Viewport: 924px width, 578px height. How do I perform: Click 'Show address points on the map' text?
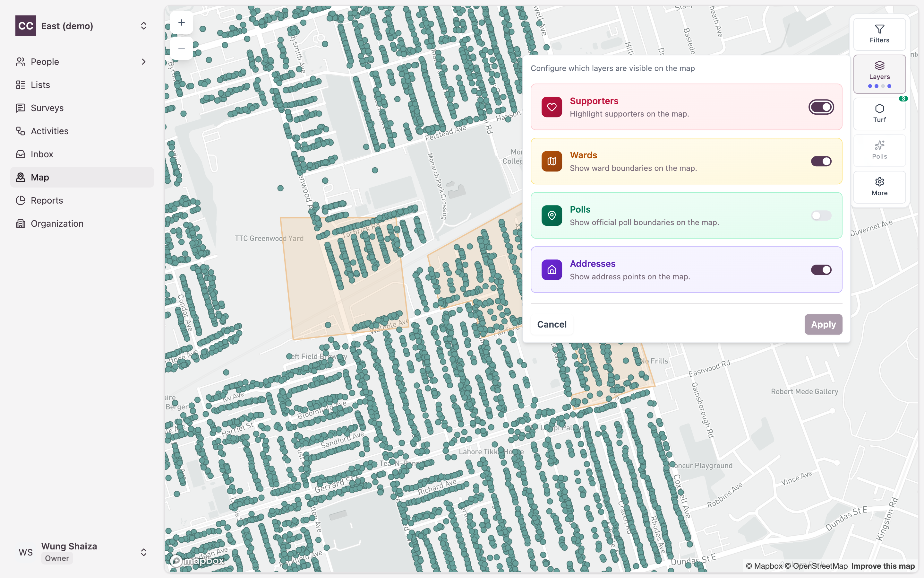pyautogui.click(x=629, y=277)
